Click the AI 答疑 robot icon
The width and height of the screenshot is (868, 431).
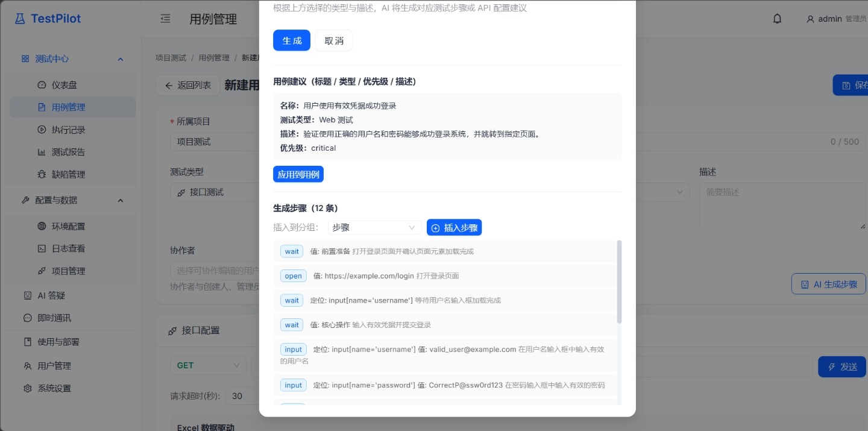(27, 295)
